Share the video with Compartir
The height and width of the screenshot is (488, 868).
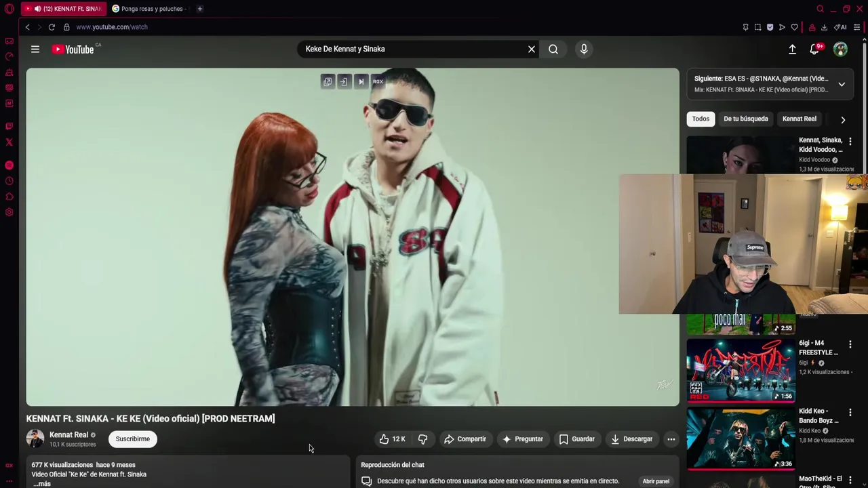point(465,439)
